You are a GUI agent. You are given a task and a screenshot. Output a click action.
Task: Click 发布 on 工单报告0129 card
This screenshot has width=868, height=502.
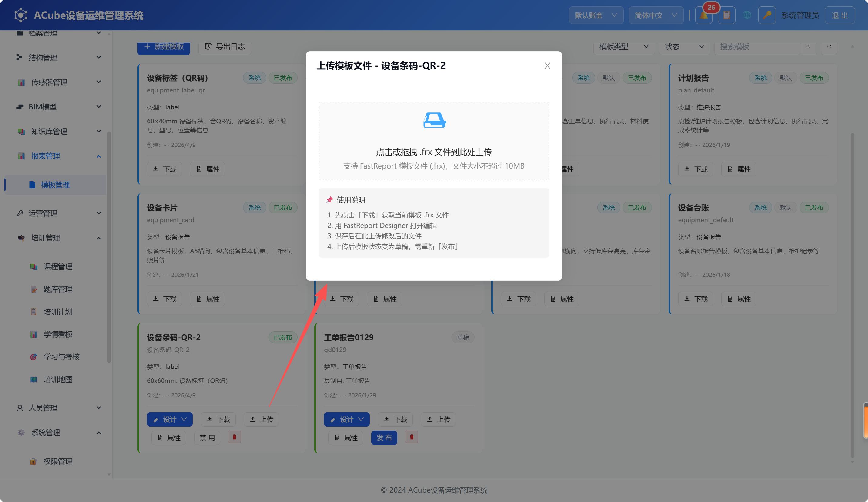384,437
